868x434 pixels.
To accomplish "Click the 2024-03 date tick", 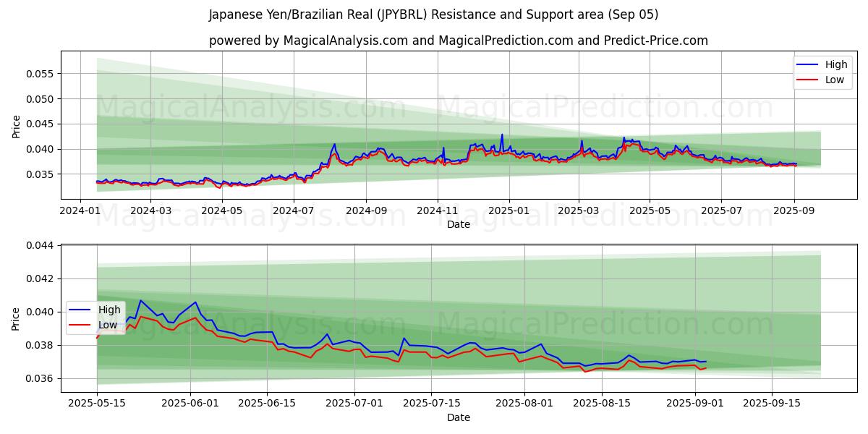I will tap(150, 210).
